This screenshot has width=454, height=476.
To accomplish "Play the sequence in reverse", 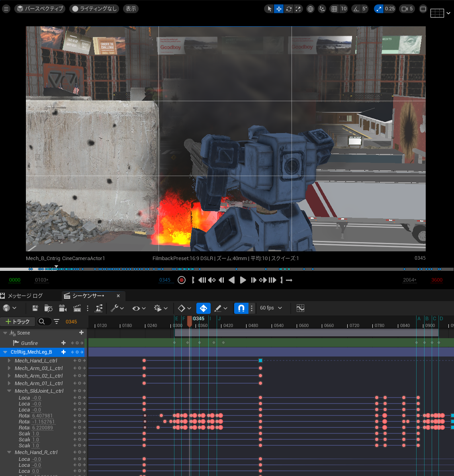I will click(231, 280).
